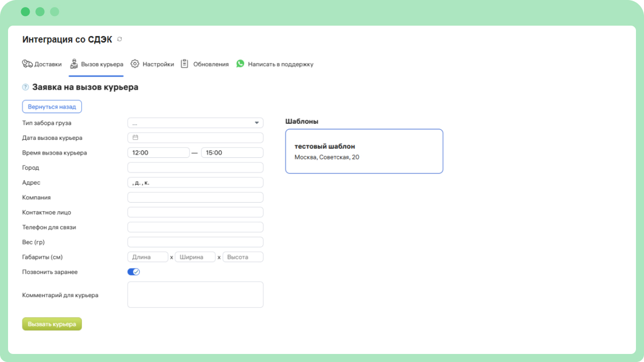Click the Шаблоны heading text
The image size is (644, 362).
pyautogui.click(x=302, y=121)
